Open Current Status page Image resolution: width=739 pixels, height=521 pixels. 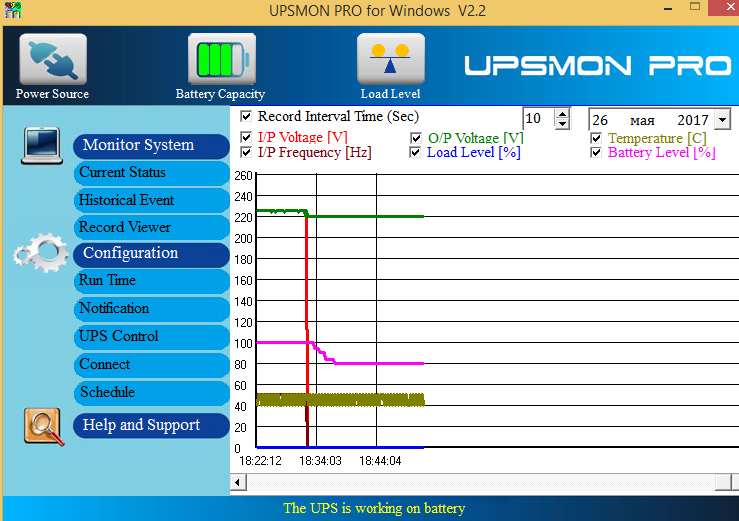[x=151, y=173]
